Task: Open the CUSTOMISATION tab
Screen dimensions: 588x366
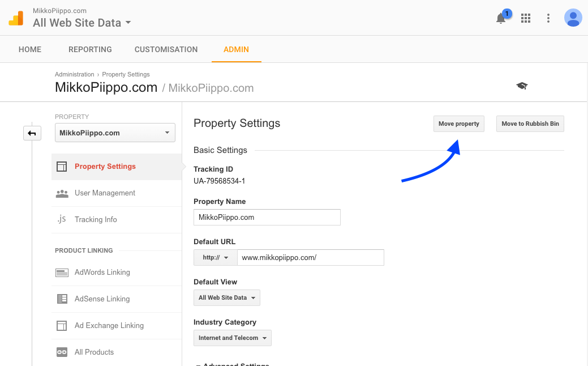Action: tap(166, 49)
